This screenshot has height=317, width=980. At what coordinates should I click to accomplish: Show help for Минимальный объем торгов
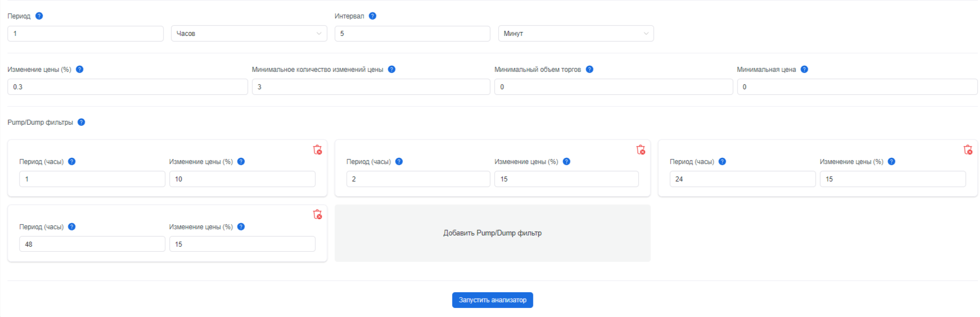click(x=589, y=69)
